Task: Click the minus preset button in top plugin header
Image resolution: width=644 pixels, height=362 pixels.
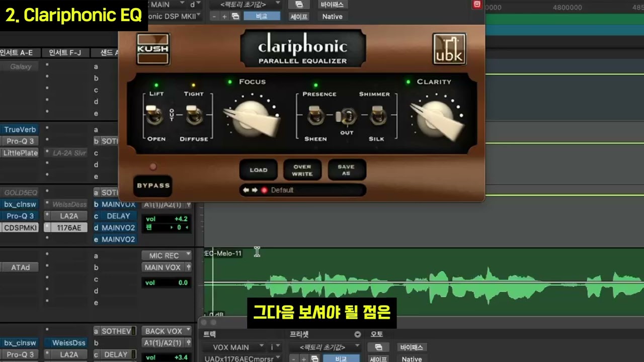Action: click(x=214, y=16)
